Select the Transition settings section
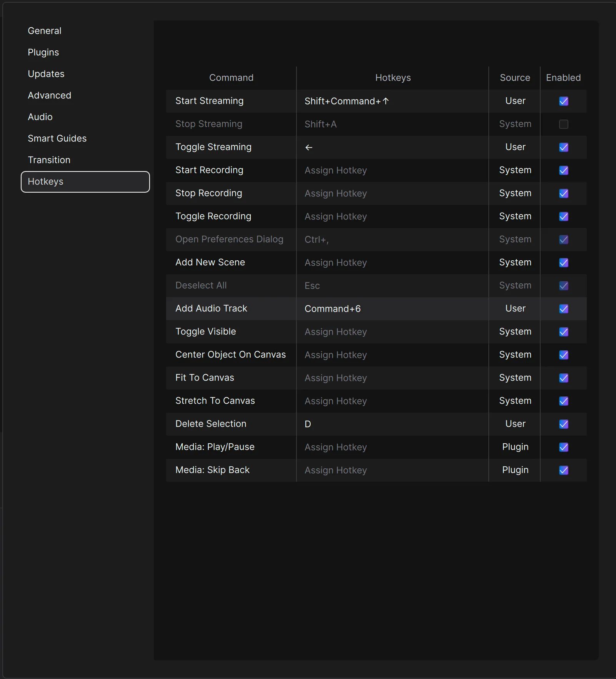The image size is (616, 679). click(x=49, y=160)
